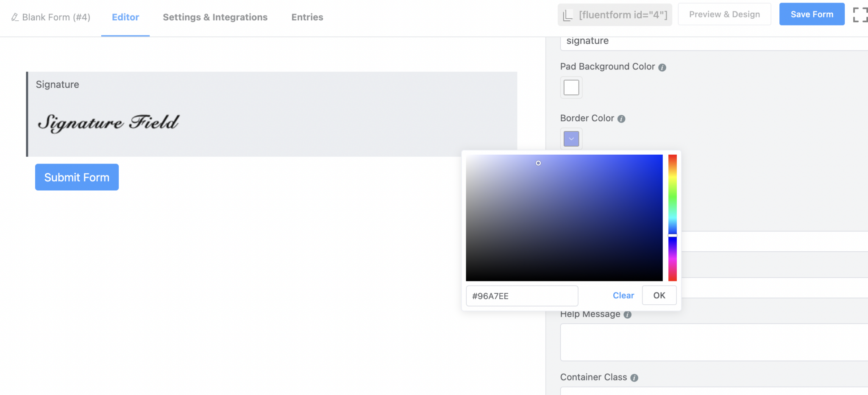This screenshot has width=868, height=395.
Task: Click the Save Form button
Action: [811, 14]
